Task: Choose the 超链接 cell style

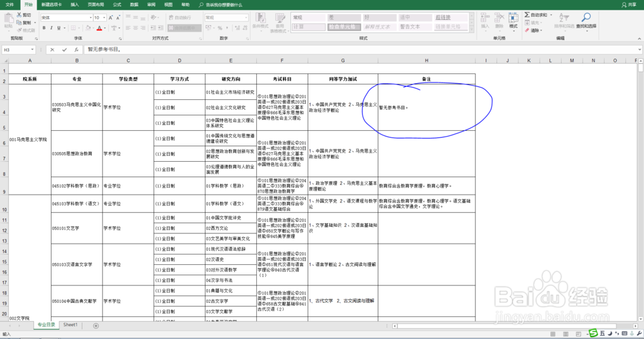Action: [450, 17]
